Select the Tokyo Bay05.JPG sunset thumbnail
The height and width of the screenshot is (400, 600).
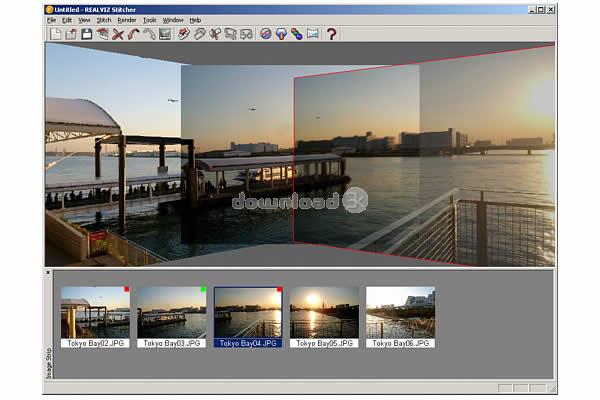324,312
